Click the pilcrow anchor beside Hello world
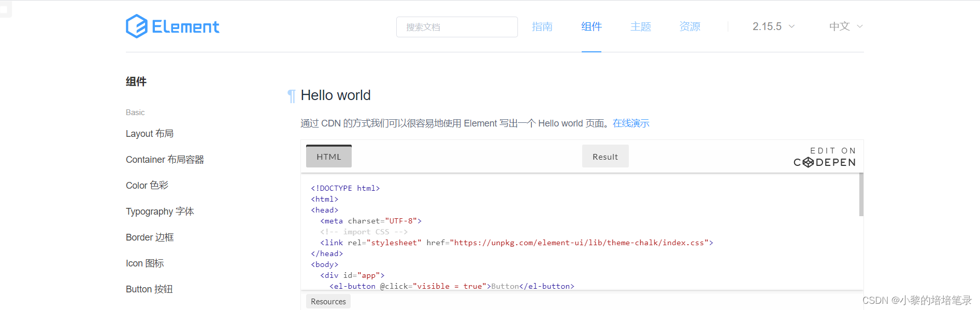This screenshot has height=310, width=980. tap(292, 96)
